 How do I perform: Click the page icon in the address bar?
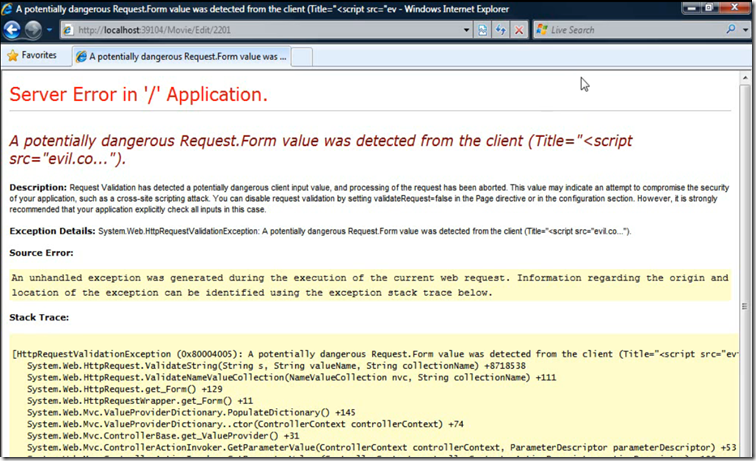(68, 30)
